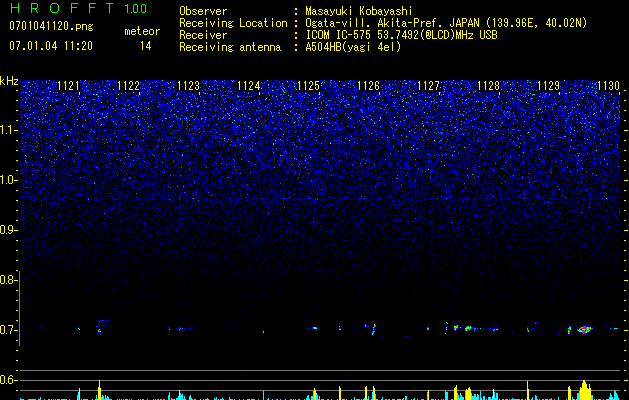The image size is (629, 400).
Task: Click the long meteor echo trail after 1127
Action: point(476,329)
